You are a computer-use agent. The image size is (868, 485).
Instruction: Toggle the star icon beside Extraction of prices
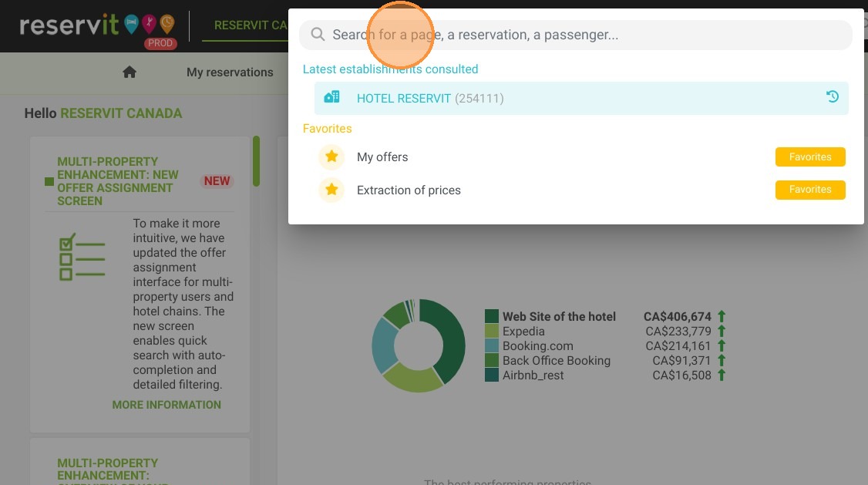331,190
